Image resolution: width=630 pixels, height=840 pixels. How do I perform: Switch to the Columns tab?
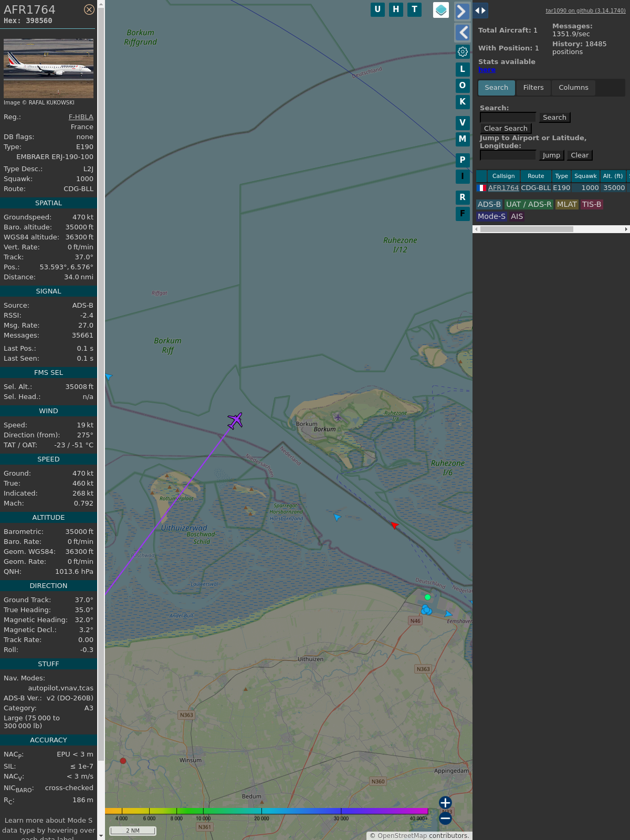(573, 88)
